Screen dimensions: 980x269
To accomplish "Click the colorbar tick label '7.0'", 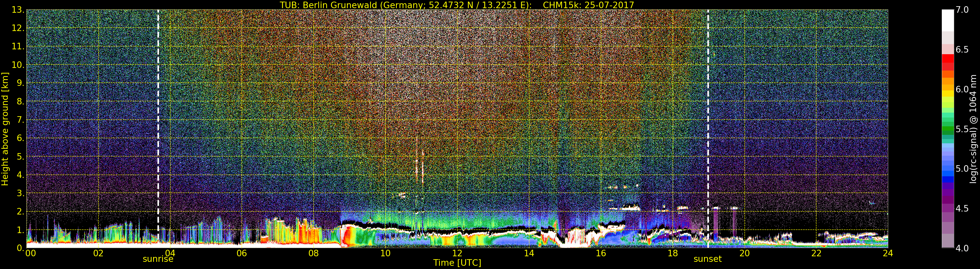I will point(962,10).
